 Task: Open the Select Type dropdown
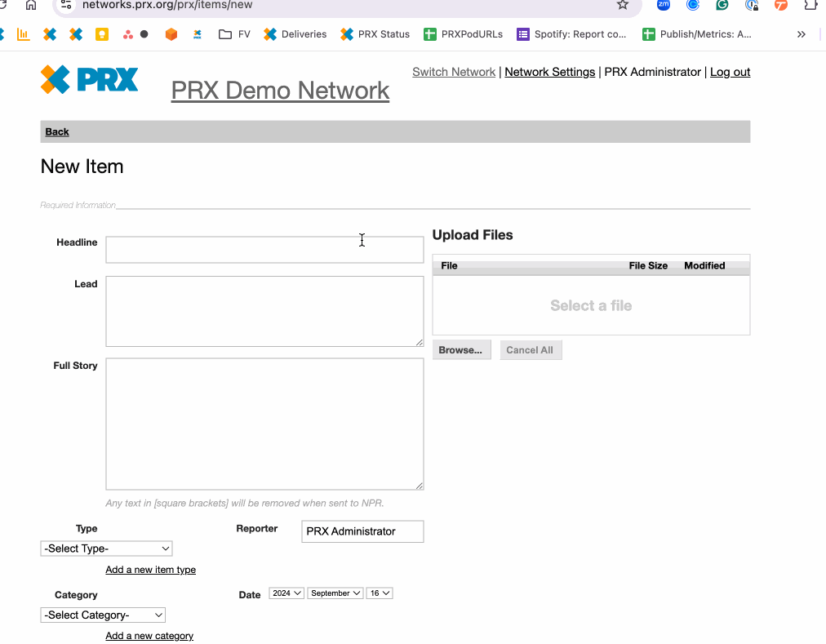(x=105, y=548)
